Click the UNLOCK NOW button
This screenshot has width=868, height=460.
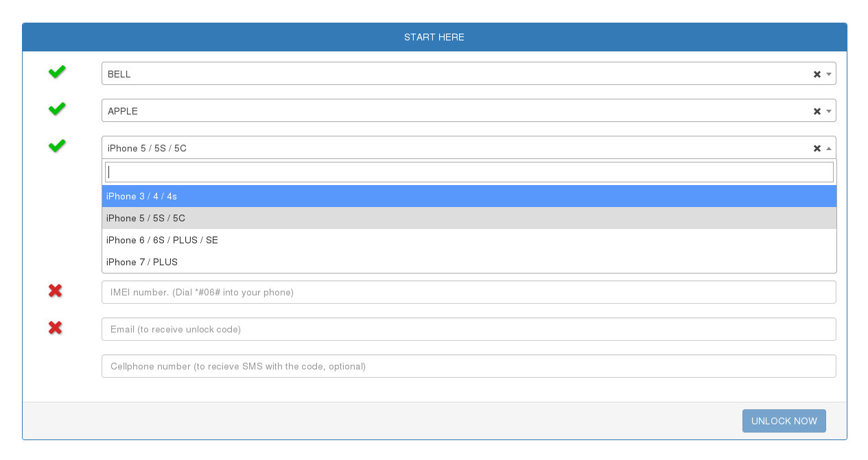(x=784, y=421)
